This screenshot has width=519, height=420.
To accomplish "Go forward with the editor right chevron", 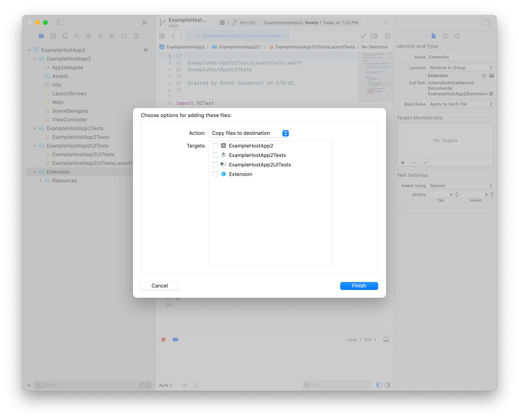I will (181, 36).
